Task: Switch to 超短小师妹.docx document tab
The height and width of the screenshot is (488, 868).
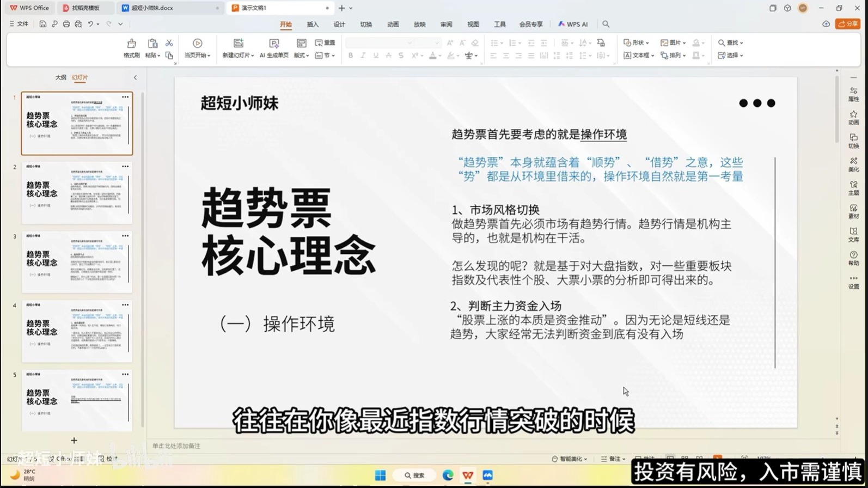Action: pos(170,8)
